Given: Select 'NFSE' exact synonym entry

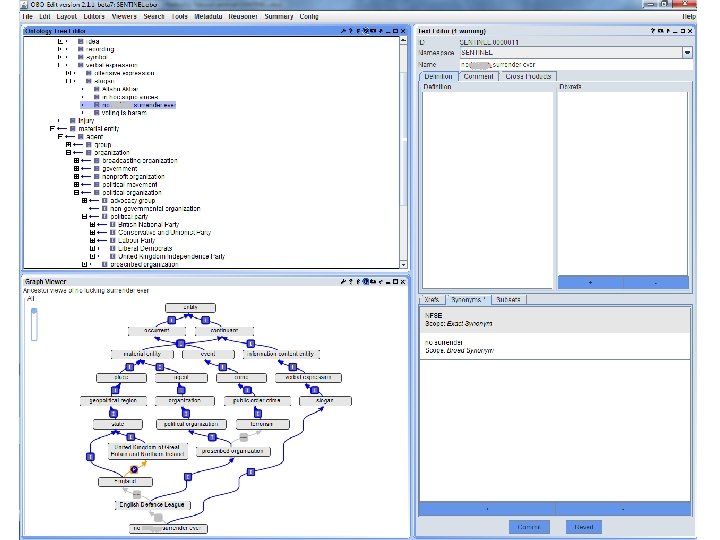Looking at the screenshot, I should pyautogui.click(x=555, y=320).
